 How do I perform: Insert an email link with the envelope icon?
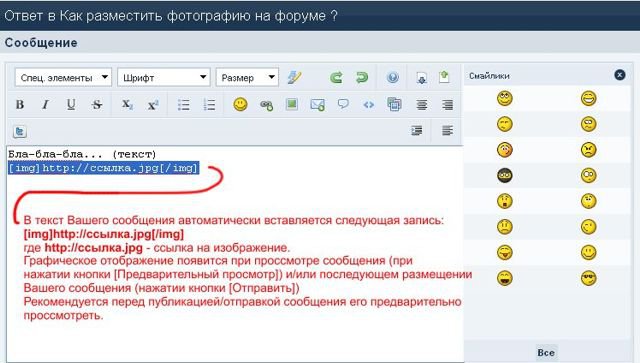(318, 105)
